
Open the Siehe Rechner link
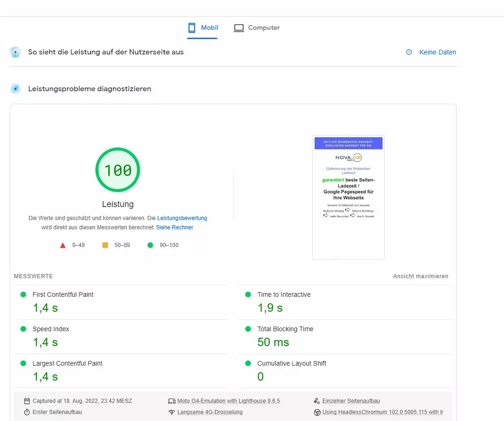point(175,227)
